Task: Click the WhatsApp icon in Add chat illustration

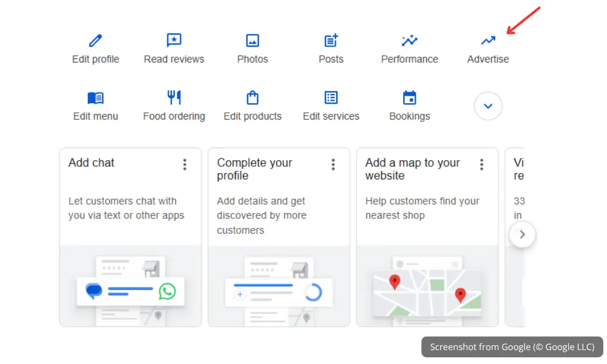Action: [x=168, y=291]
